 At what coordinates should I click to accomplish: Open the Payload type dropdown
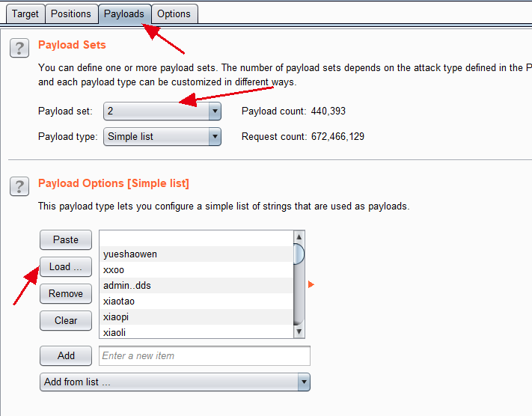pos(162,136)
